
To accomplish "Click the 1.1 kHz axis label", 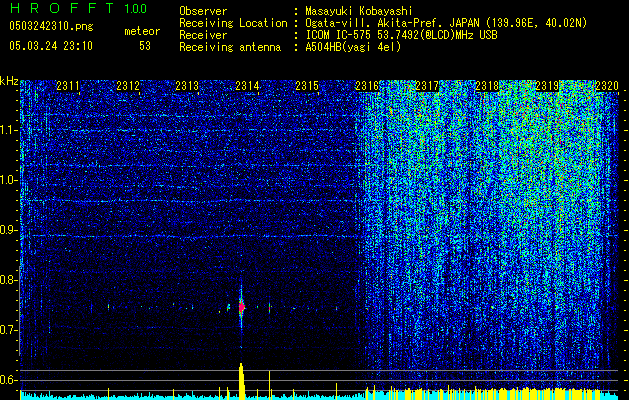I will [x=9, y=130].
